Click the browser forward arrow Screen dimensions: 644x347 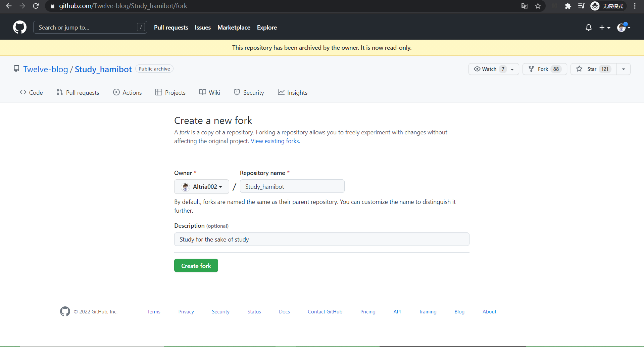pyautogui.click(x=22, y=6)
